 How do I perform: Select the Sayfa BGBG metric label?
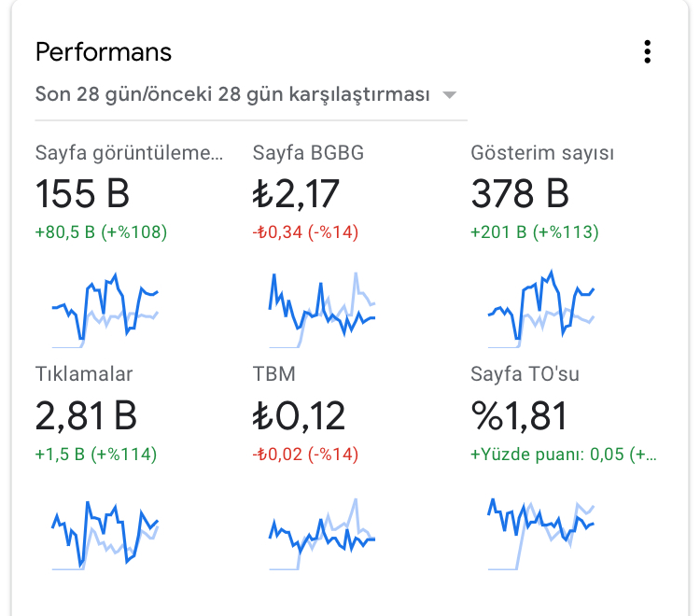click(308, 153)
